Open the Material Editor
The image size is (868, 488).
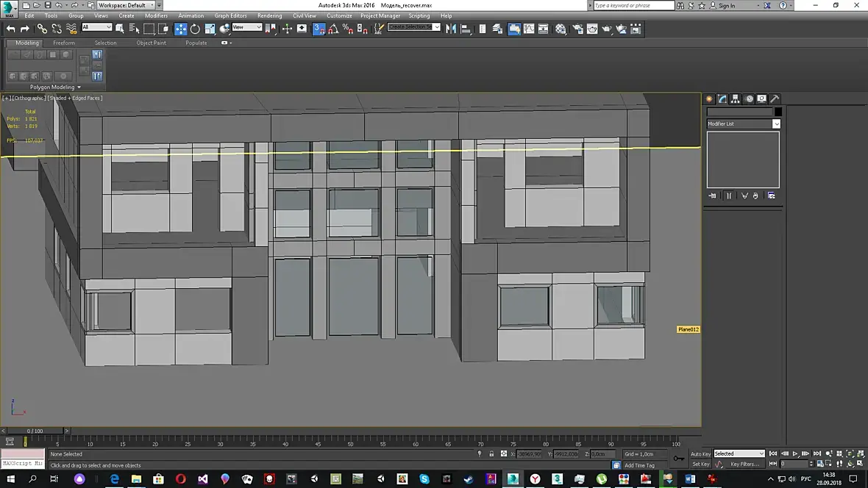[x=561, y=29]
